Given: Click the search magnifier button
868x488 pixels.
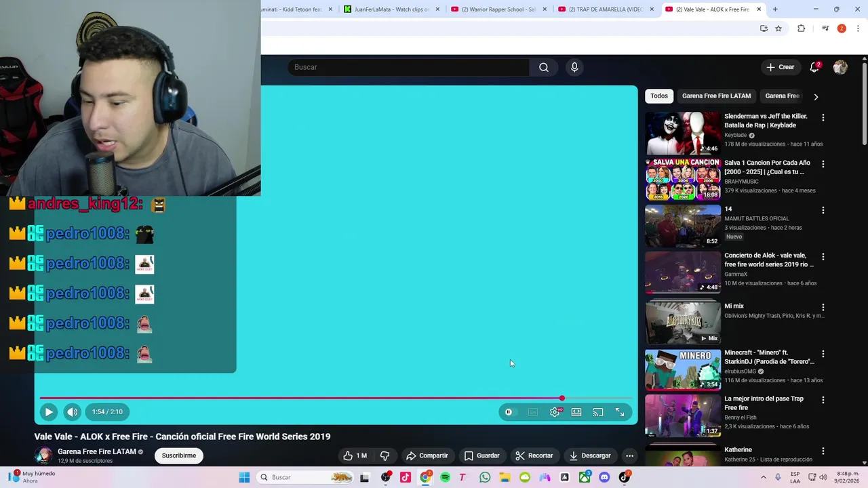Looking at the screenshot, I should click(x=544, y=67).
